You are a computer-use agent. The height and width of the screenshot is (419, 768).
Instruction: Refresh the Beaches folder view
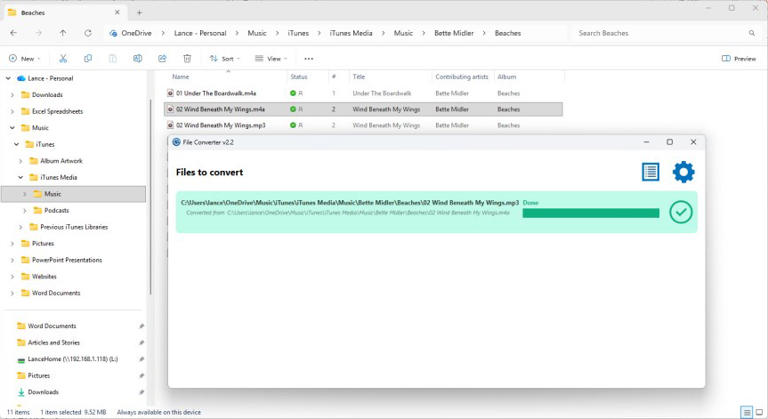[88, 33]
